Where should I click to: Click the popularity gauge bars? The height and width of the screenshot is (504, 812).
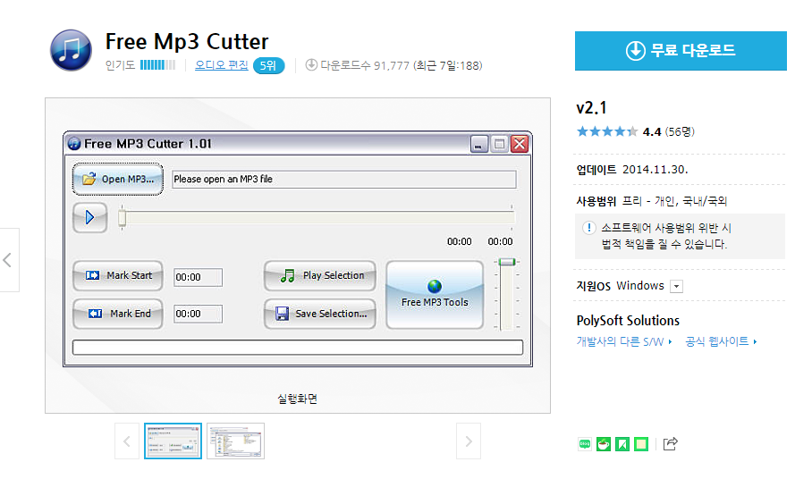(x=158, y=65)
